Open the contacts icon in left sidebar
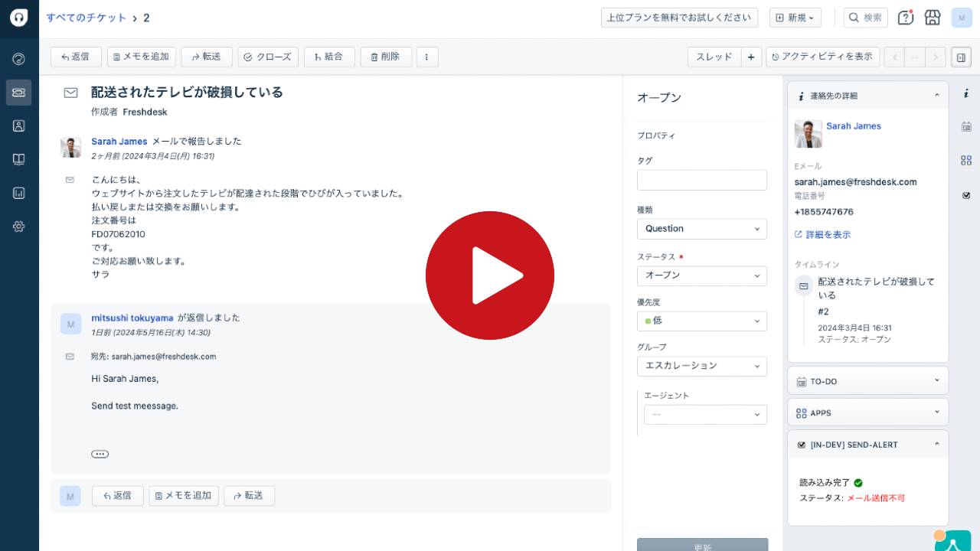The height and width of the screenshot is (551, 980). coord(19,126)
